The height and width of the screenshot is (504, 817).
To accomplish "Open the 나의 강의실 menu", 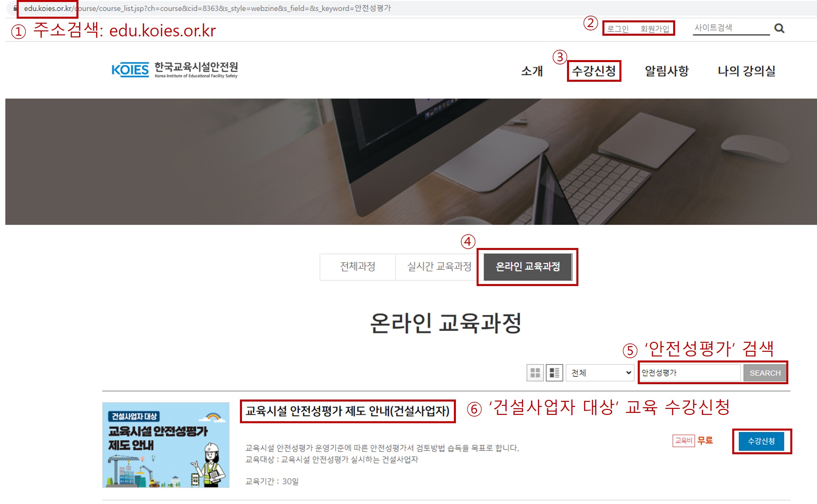I will point(746,71).
